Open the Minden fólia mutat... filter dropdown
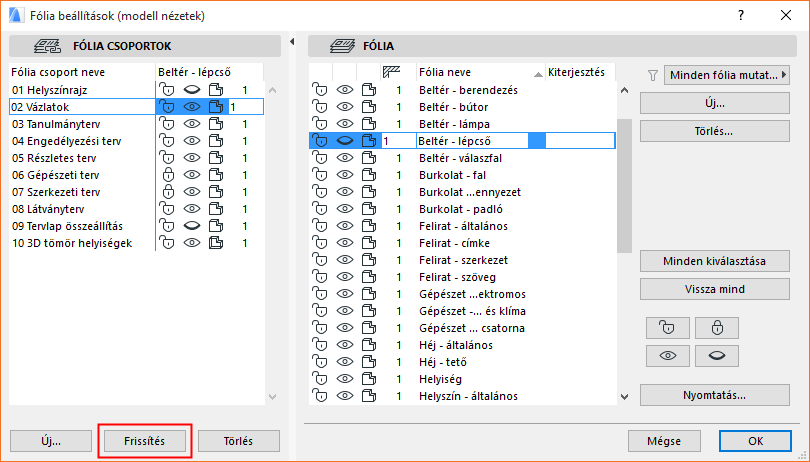 [x=728, y=74]
